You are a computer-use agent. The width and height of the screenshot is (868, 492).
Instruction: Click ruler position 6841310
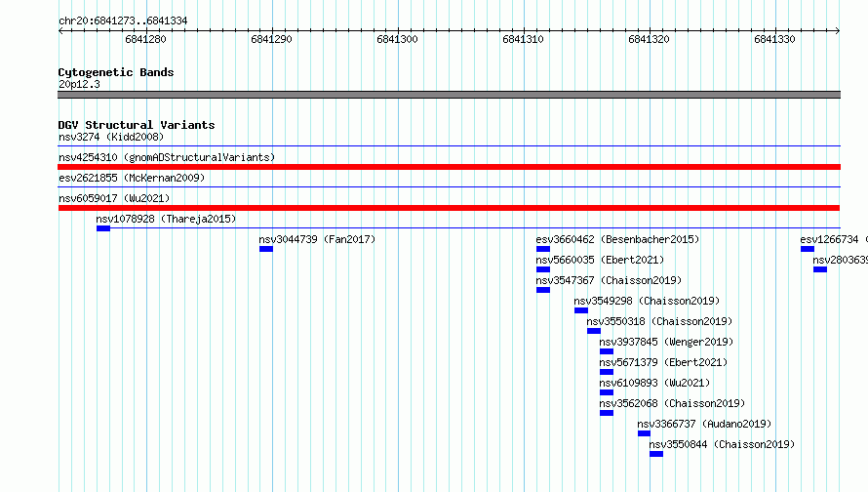click(x=523, y=39)
